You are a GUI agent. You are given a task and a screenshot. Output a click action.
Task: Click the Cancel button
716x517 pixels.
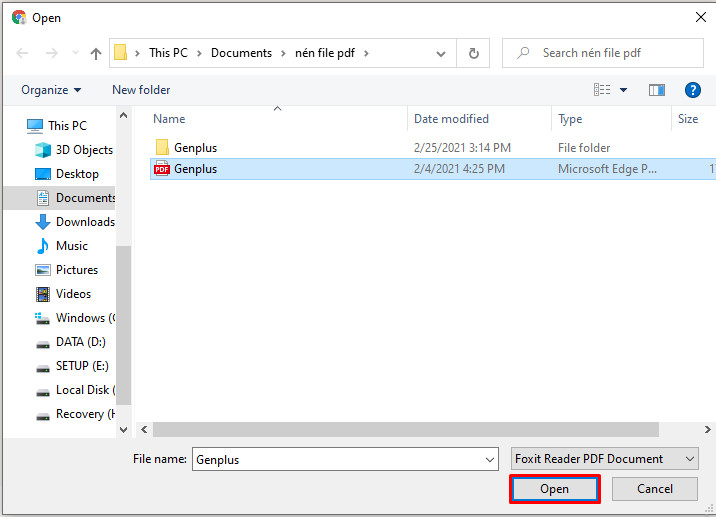coord(655,489)
